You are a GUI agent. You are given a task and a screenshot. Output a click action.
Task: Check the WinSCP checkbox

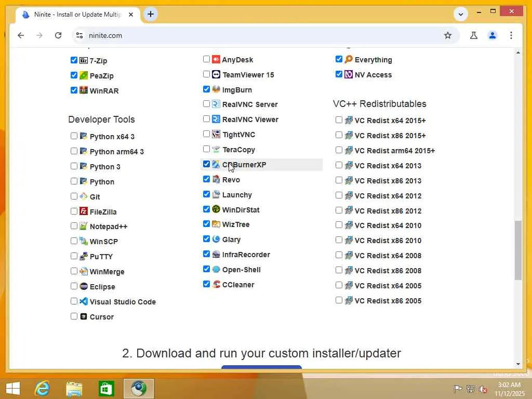74,241
